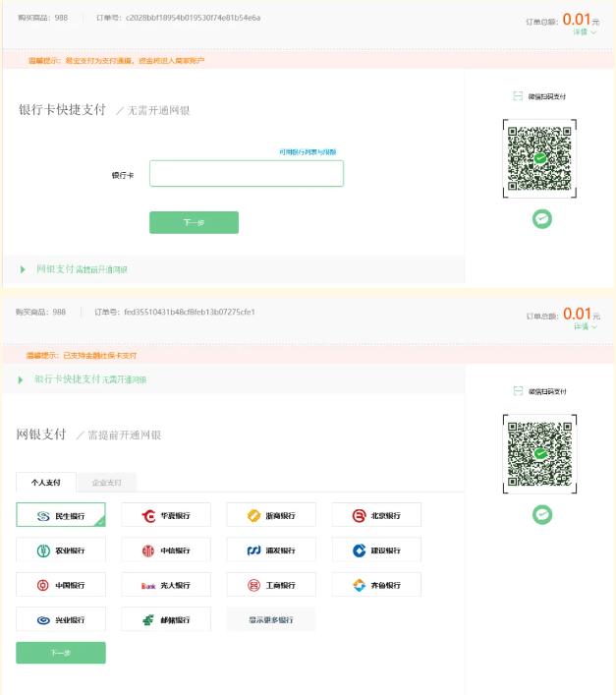Open the 可用银行列表与限额 link
This screenshot has height=695, width=616.
pos(308,152)
